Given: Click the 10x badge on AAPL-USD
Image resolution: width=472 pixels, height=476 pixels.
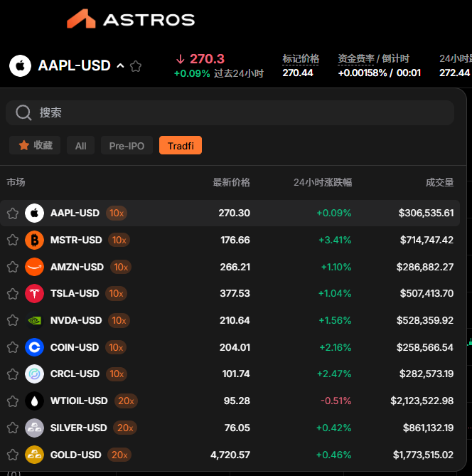Looking at the screenshot, I should (x=117, y=213).
